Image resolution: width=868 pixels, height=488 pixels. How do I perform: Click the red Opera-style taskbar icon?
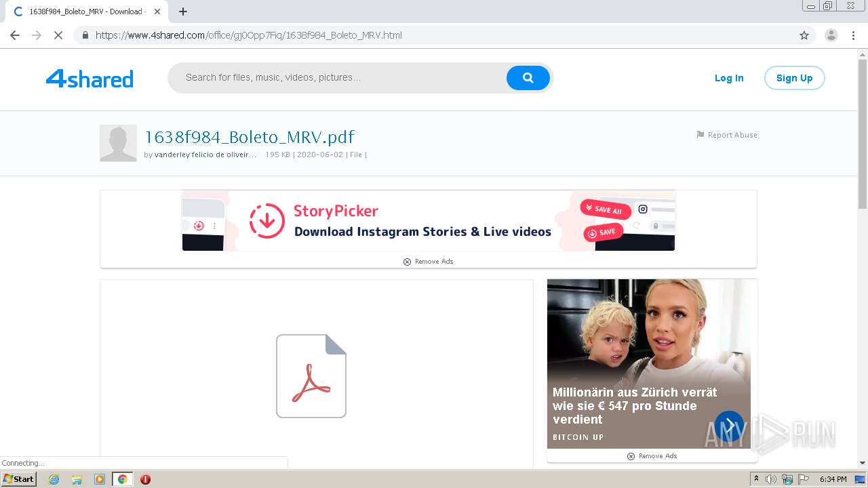click(145, 479)
